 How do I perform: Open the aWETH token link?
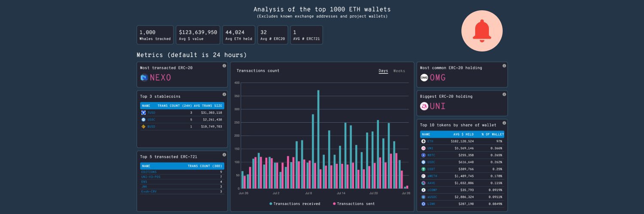tap(433, 176)
